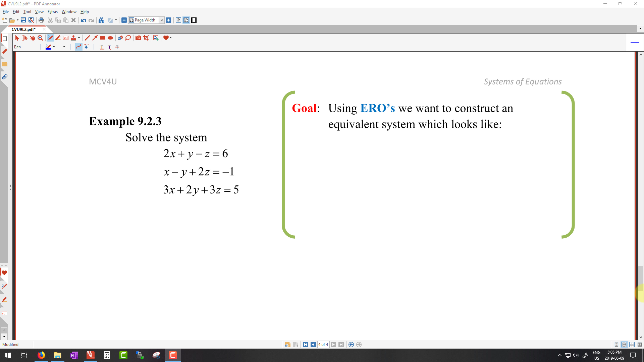Open the line width dropdown
The width and height of the screenshot is (644, 362).
pos(64,47)
